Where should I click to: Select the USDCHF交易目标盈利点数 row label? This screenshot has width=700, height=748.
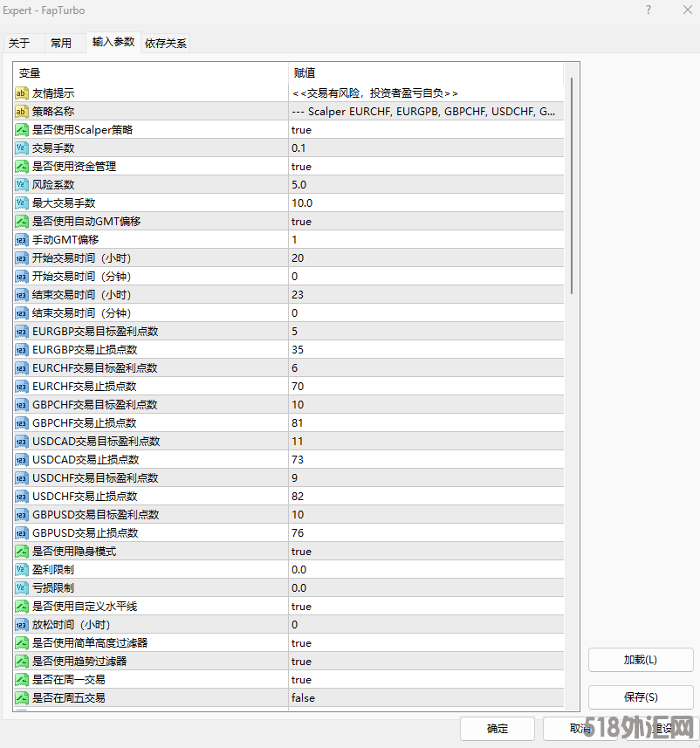[x=95, y=478]
